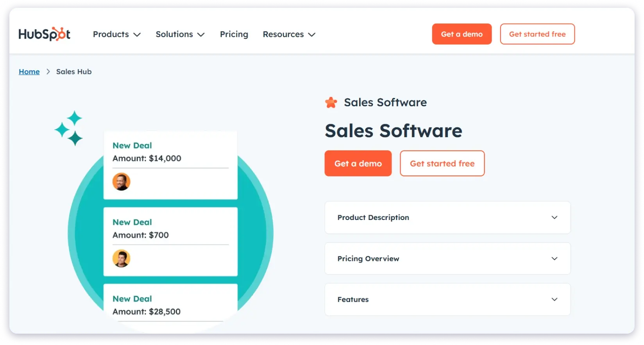The image size is (644, 345).
Task: Click the orange Sales Hub star icon
Action: click(x=331, y=102)
